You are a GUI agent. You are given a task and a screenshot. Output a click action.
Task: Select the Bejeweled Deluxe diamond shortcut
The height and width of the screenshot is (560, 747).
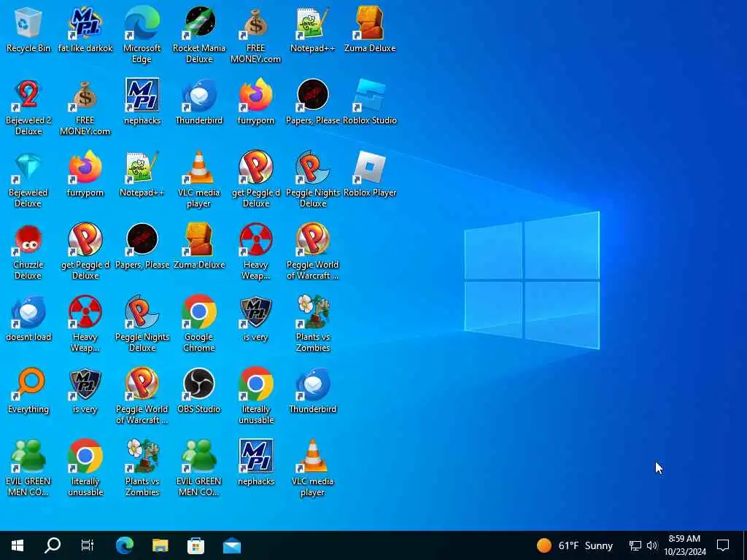click(28, 179)
